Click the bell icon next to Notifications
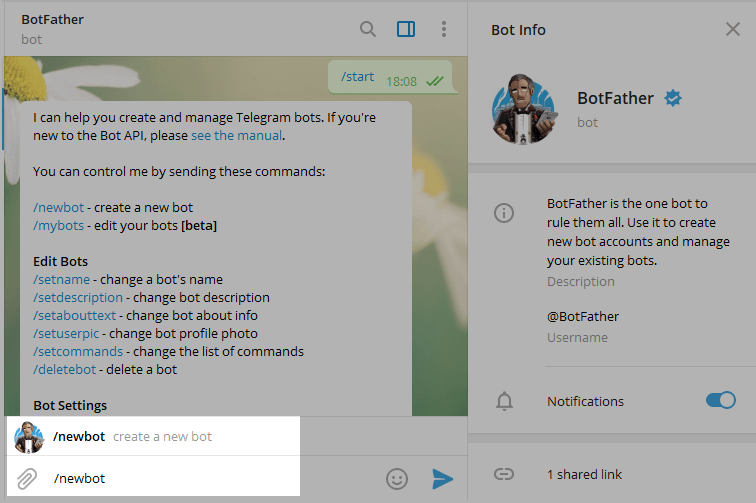 point(505,401)
